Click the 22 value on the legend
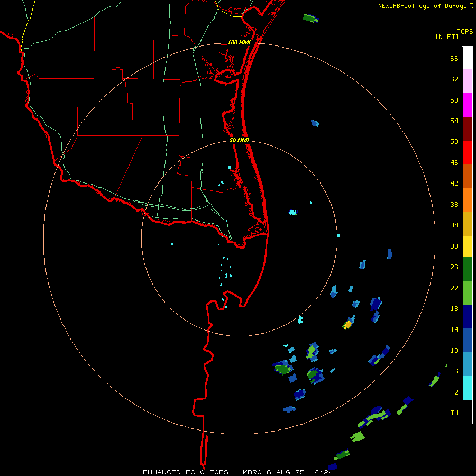The height and width of the screenshot is (476, 476). click(454, 288)
